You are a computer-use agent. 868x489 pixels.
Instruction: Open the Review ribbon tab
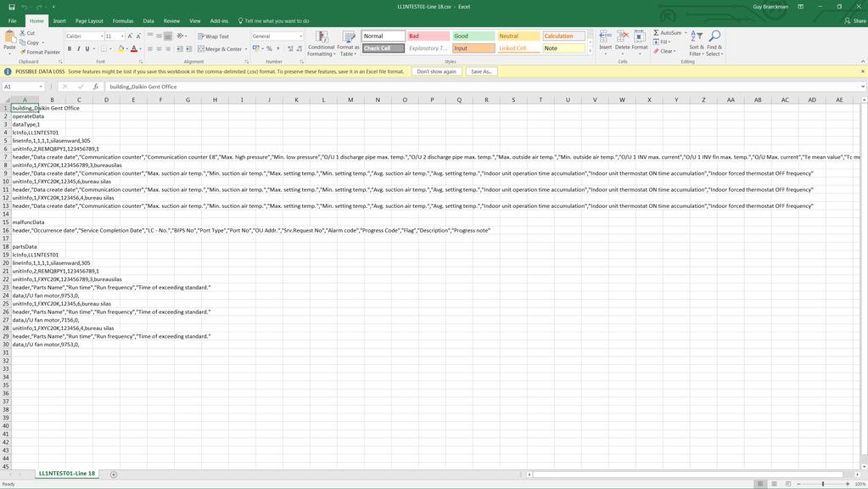(171, 21)
